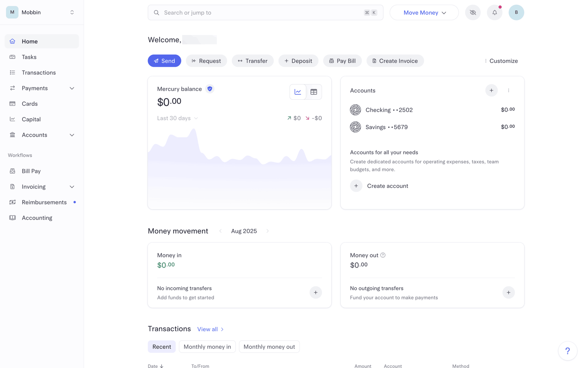Go to next month in Money movement
The height and width of the screenshot is (368, 588).
[x=267, y=231]
